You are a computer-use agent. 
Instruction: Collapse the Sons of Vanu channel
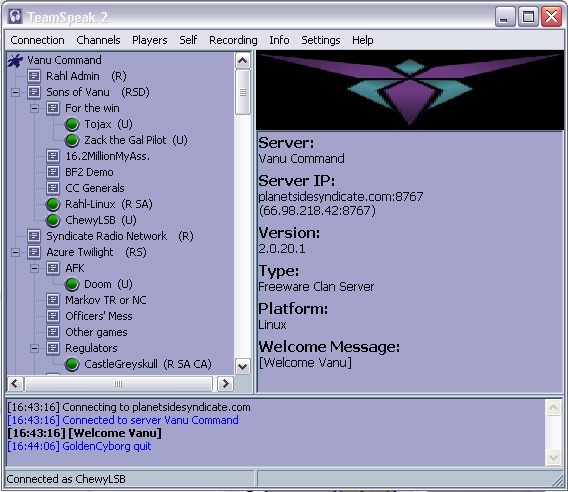pos(15,92)
